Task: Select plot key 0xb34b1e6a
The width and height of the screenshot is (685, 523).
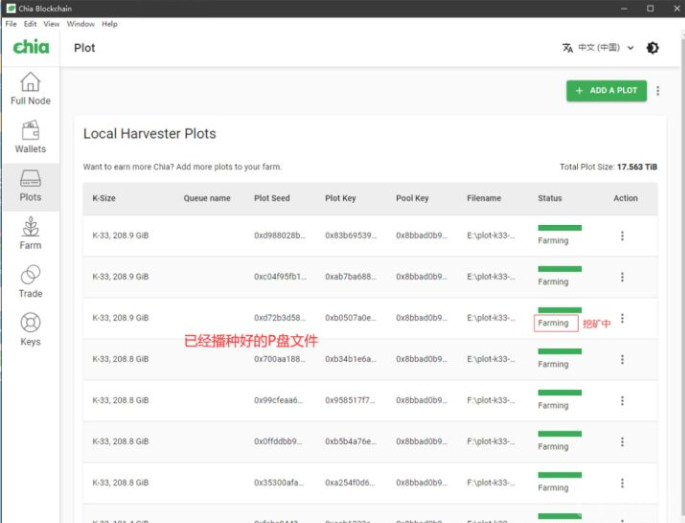Action: pyautogui.click(x=350, y=359)
